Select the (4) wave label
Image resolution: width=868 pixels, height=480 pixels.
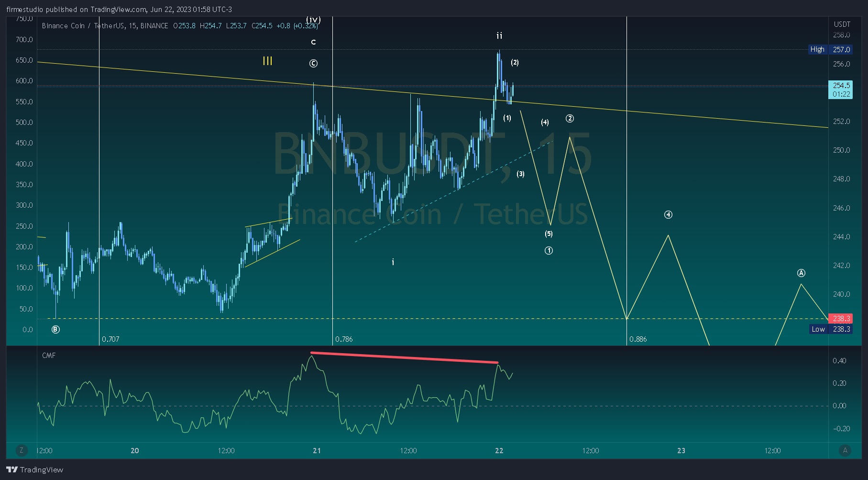[x=545, y=122]
